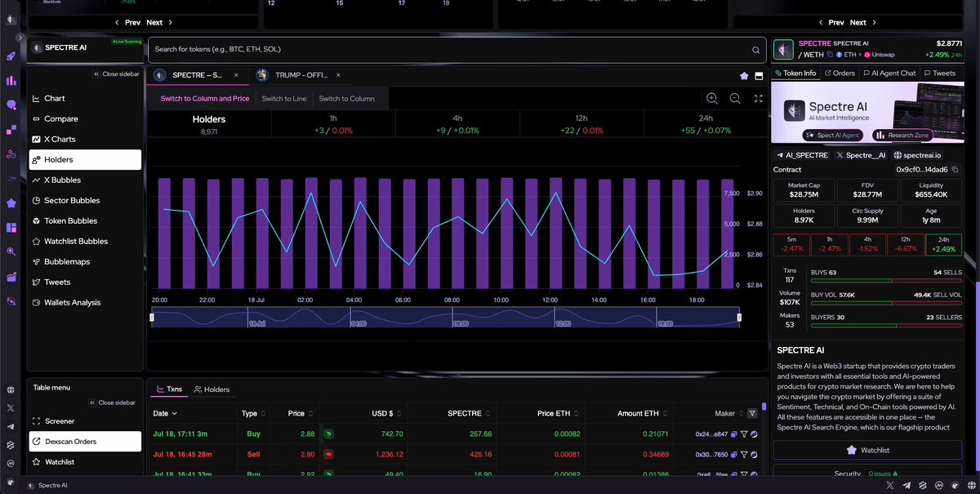Zoom in on the holders chart
The height and width of the screenshot is (494, 980).
[712, 98]
